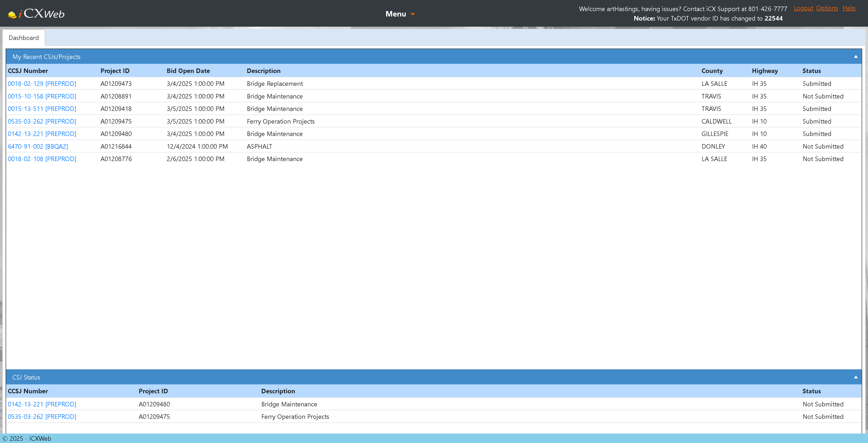Open CCSJ 0015-10-158 [PREPROD]

click(42, 96)
